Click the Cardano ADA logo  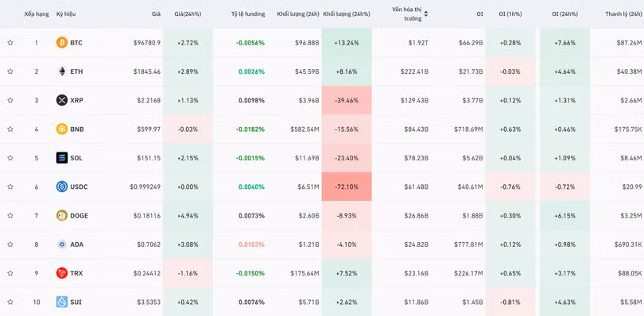(62, 245)
